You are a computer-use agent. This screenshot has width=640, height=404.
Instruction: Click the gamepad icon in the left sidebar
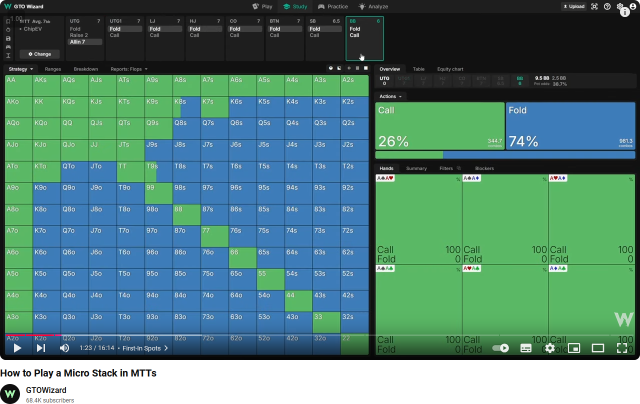8,47
